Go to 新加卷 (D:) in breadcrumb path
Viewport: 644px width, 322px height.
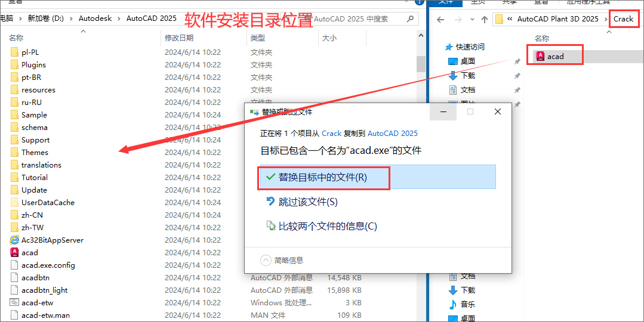click(x=45, y=18)
